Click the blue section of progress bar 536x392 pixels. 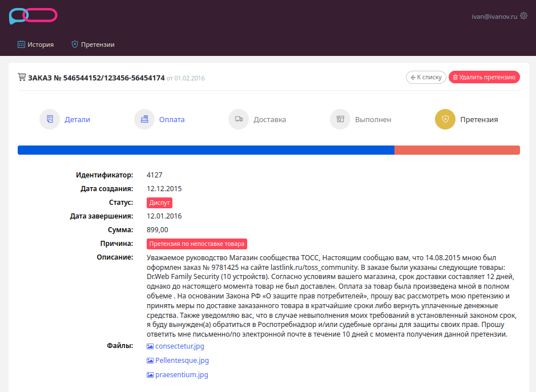(x=206, y=150)
